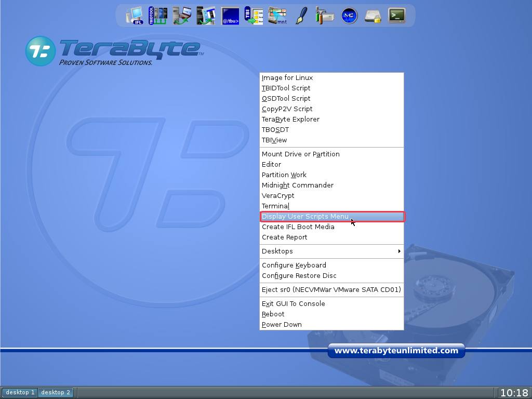Open the @/tbu> console dock icon
The width and height of the screenshot is (532, 399).
pos(230,16)
